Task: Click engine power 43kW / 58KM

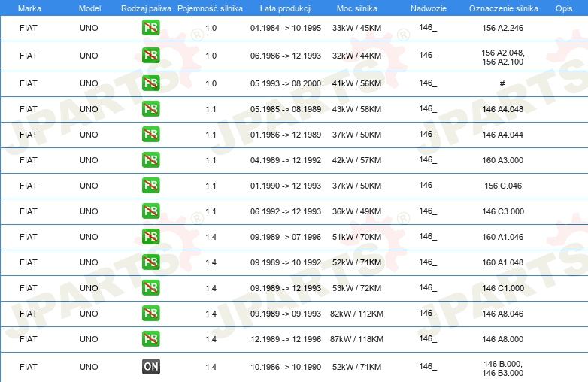Action: (x=356, y=109)
